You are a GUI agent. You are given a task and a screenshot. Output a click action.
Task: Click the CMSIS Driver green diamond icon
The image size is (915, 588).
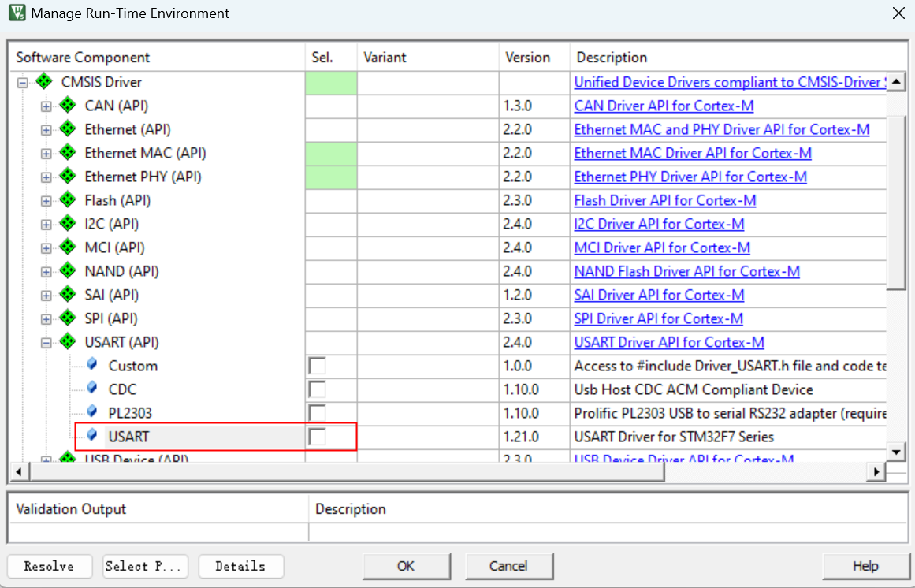(44, 82)
